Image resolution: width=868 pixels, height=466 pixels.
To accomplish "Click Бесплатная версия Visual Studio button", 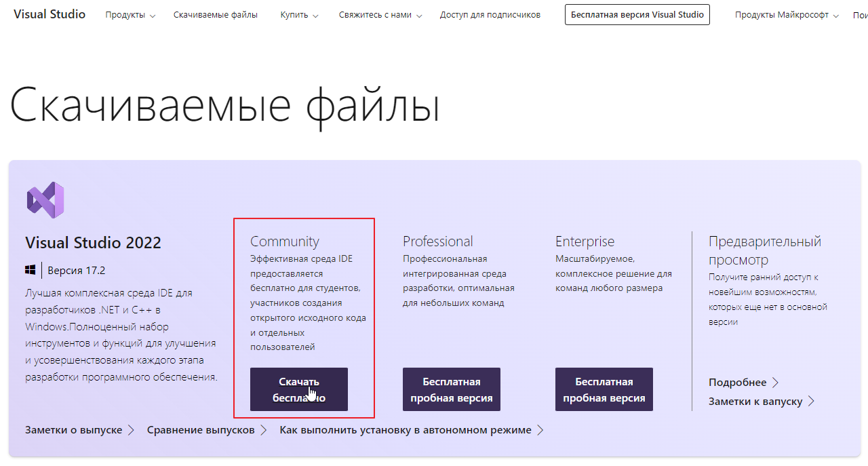I will click(x=637, y=15).
